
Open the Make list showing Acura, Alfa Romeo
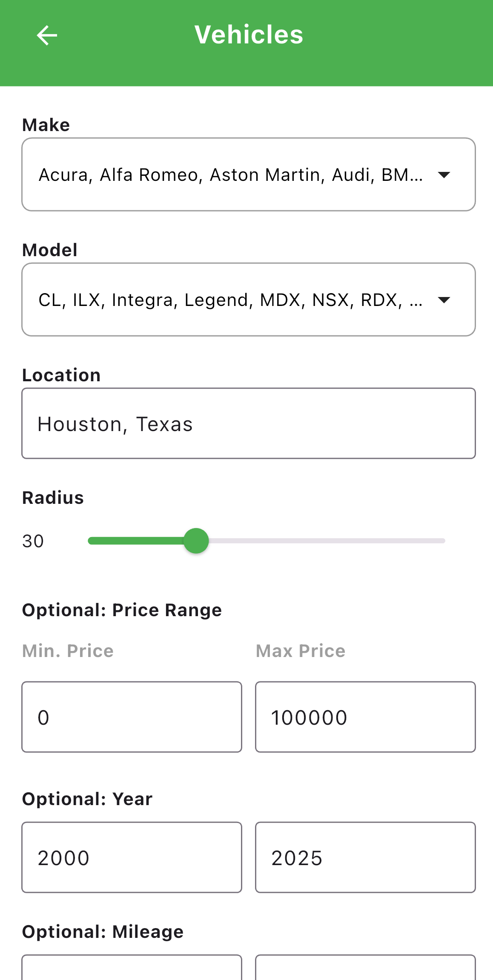pyautogui.click(x=230, y=174)
